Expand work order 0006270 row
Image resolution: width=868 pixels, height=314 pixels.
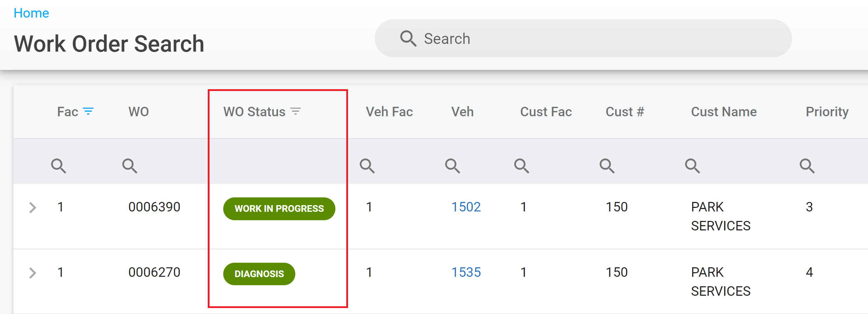pos(33,273)
